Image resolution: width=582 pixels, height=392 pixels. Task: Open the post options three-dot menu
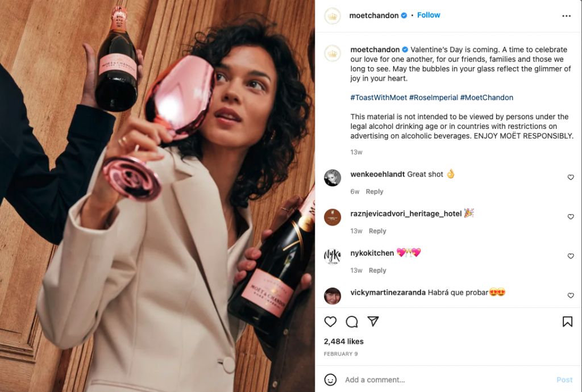pos(567,15)
